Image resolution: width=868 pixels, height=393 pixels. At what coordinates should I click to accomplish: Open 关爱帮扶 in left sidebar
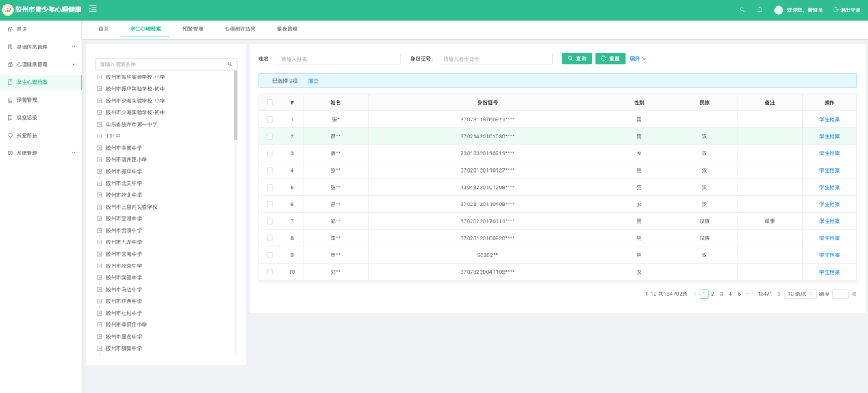pos(27,136)
